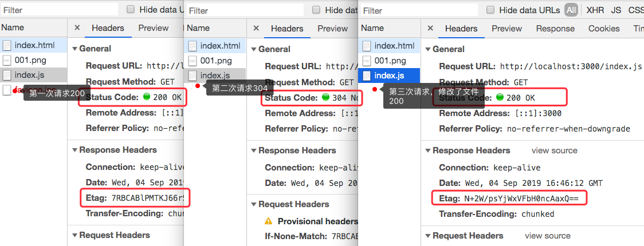This screenshot has width=644, height=246.
Task: Click the All filter type button
Action: (x=571, y=10)
